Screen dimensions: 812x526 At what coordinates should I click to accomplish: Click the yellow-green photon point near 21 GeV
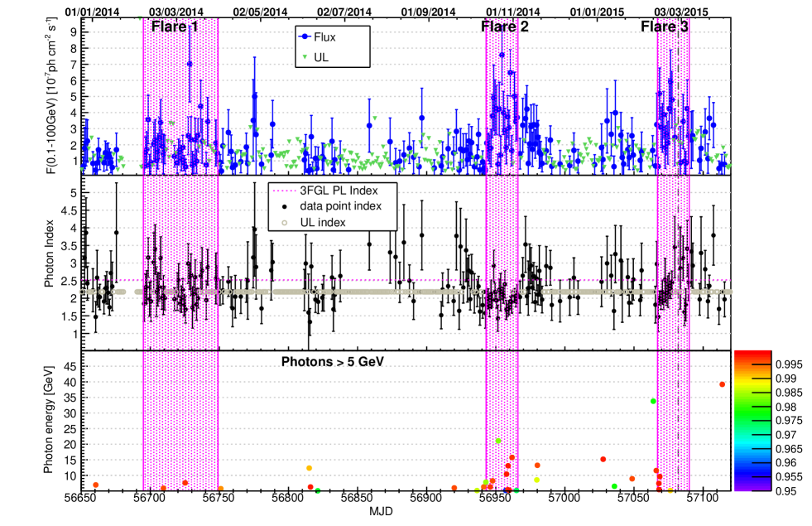(x=498, y=441)
